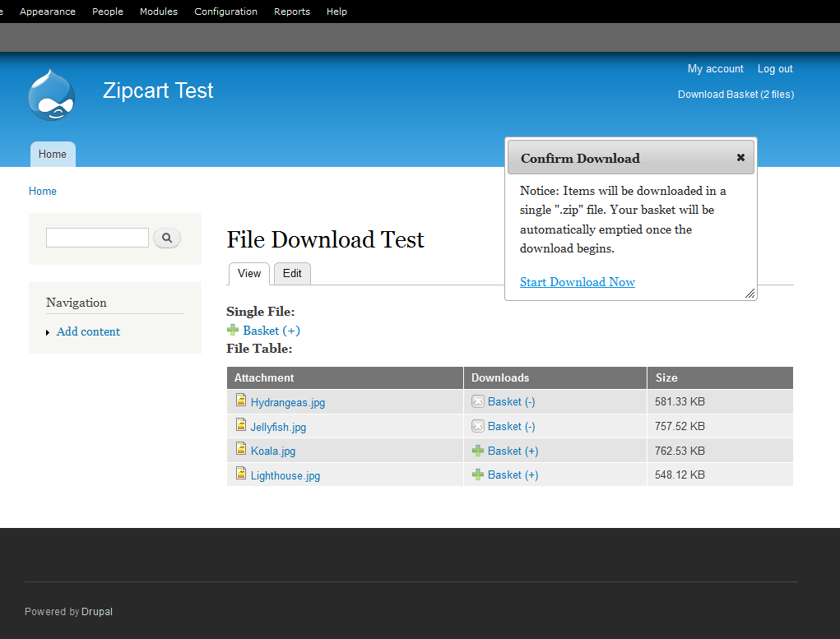Close the Confirm Download dialog
The width and height of the screenshot is (840, 639).
(x=740, y=157)
